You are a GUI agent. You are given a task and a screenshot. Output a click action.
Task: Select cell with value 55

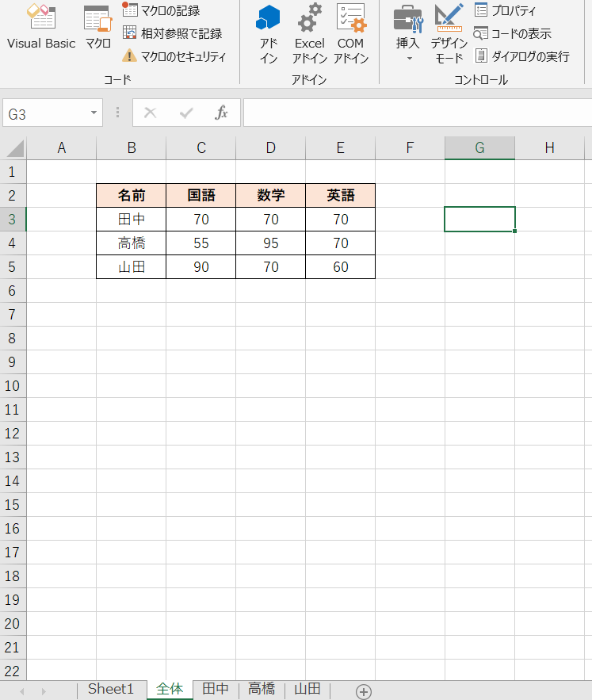click(201, 243)
